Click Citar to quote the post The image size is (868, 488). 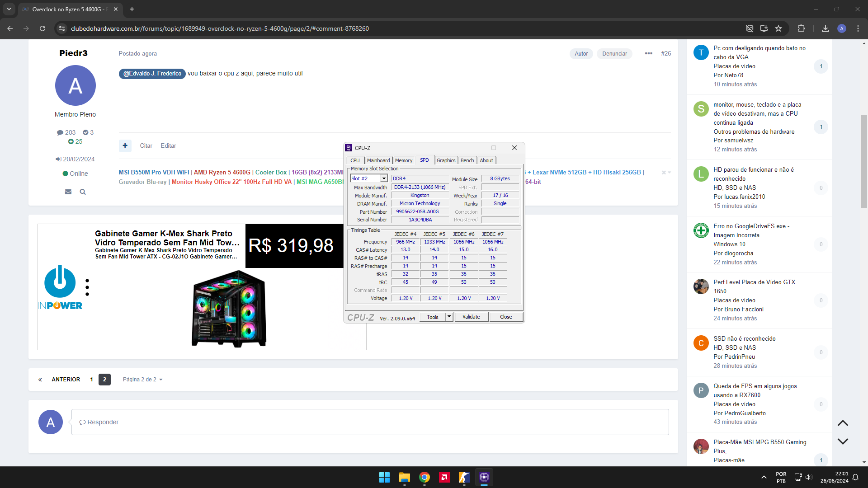point(146,145)
